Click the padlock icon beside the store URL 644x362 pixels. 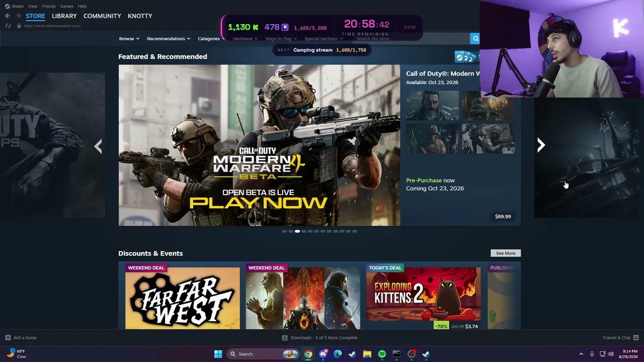pos(19,26)
